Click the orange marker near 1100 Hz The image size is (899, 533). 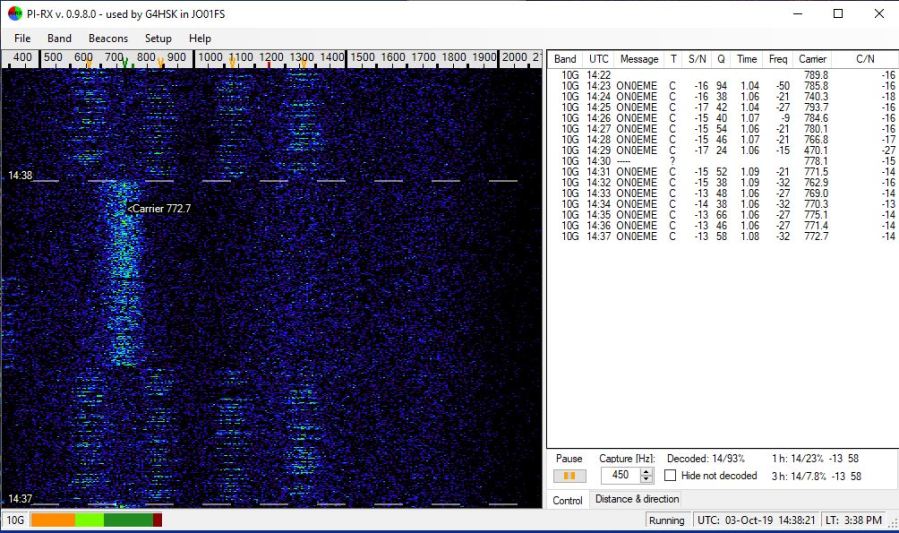tap(232, 64)
